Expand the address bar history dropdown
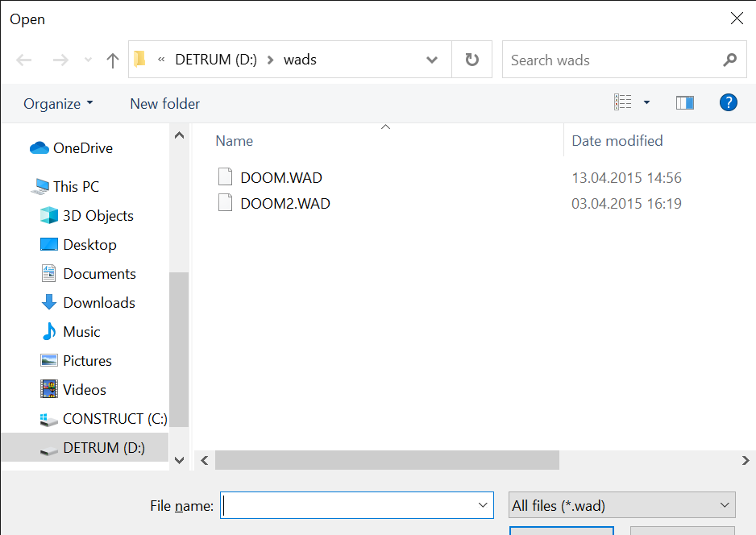 point(431,60)
